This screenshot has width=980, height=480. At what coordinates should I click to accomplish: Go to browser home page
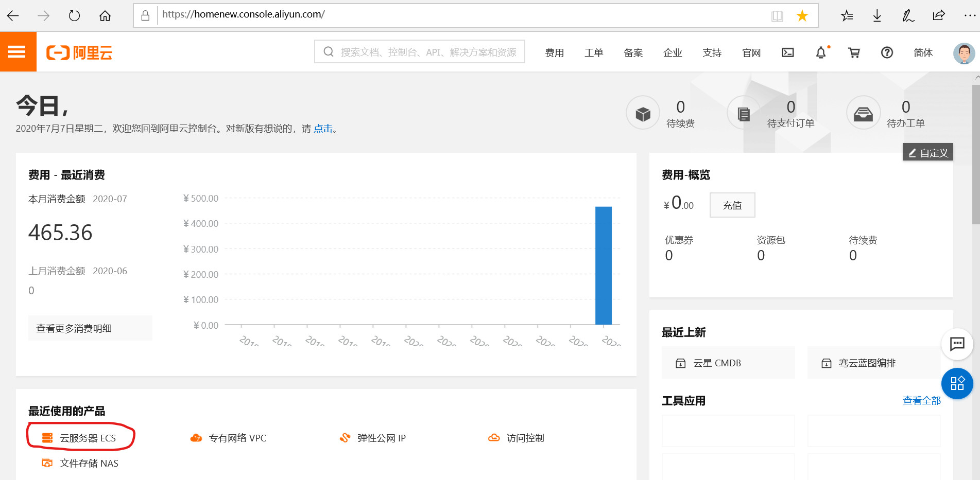[105, 15]
